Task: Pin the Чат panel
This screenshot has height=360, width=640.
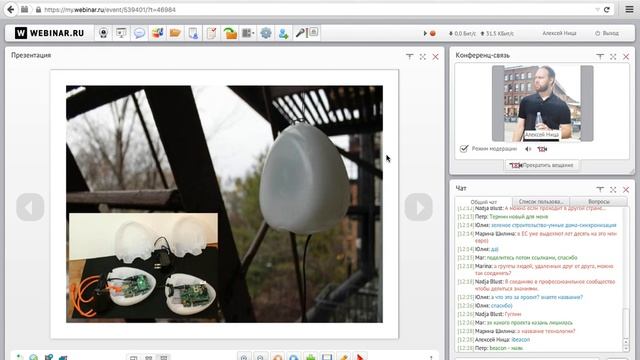Action: tap(600, 189)
